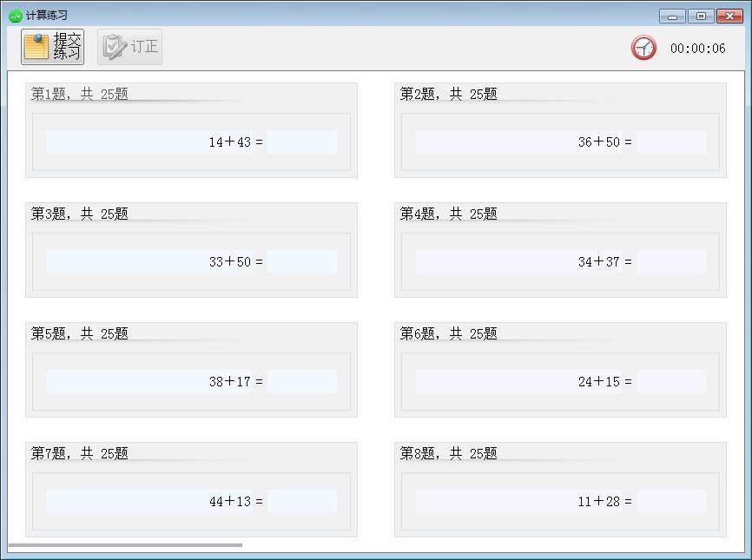The height and width of the screenshot is (560, 752).
Task: Click the elapsed time display 00:00:06
Action: (697, 49)
